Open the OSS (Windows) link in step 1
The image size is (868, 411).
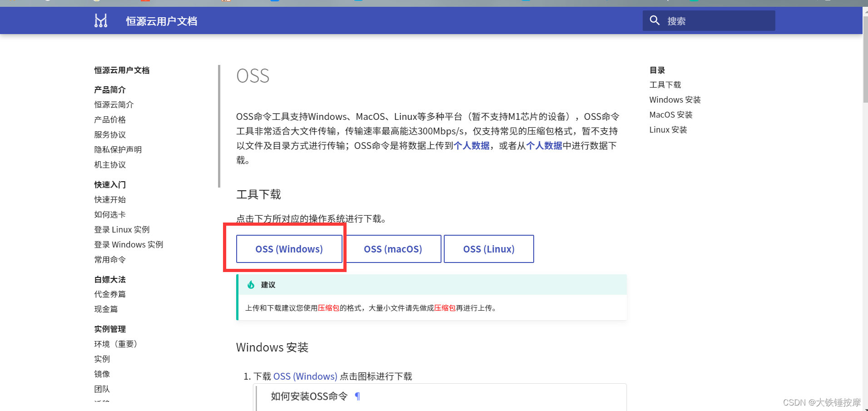coord(305,376)
